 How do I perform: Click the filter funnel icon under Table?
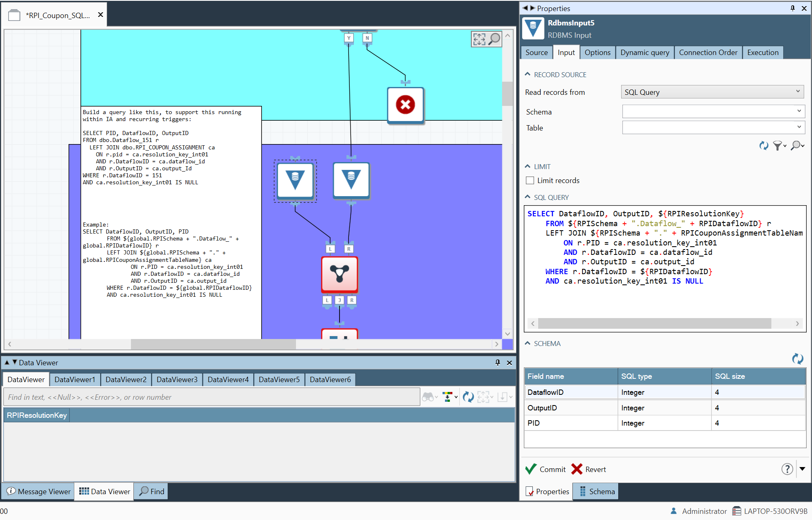click(x=778, y=145)
